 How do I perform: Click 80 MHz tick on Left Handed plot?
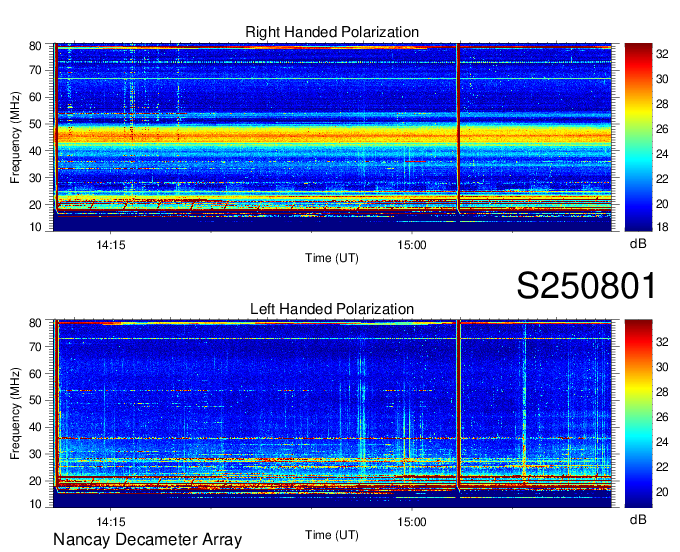pyautogui.click(x=35, y=323)
